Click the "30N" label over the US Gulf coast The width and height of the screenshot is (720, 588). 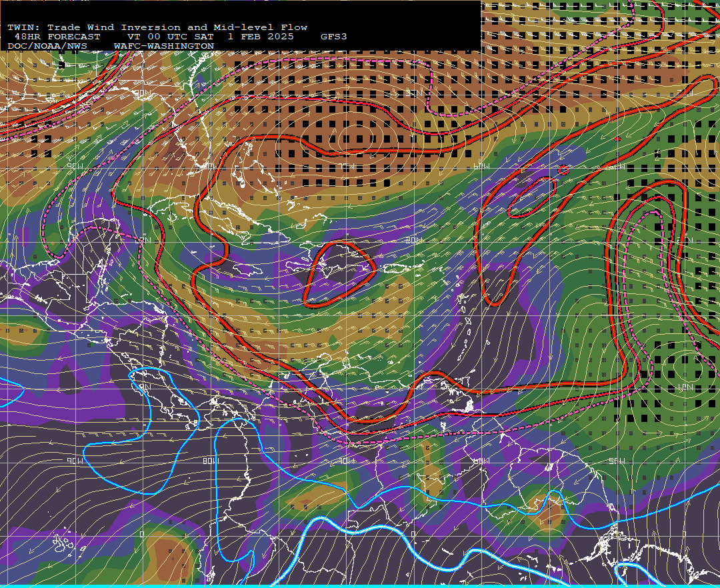(143, 93)
